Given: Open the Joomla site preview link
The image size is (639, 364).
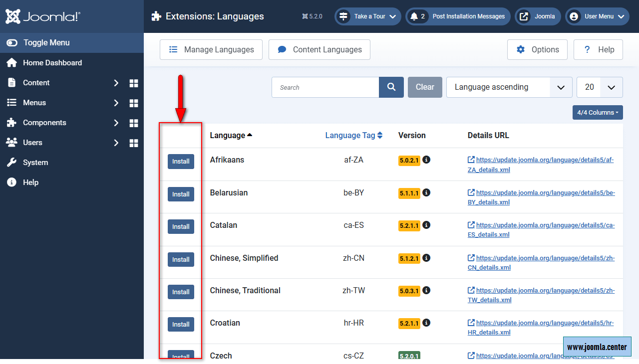Looking at the screenshot, I should click(x=538, y=16).
